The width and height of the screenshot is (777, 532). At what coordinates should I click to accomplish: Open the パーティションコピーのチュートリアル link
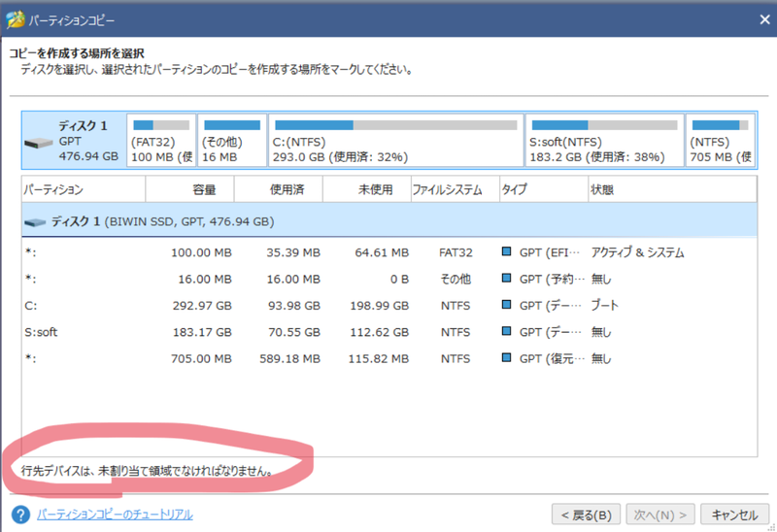coord(115,515)
